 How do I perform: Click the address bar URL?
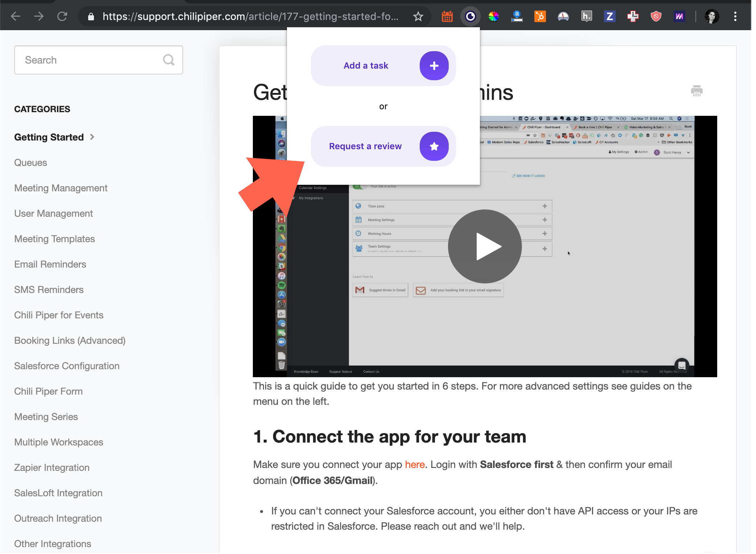[x=250, y=16]
